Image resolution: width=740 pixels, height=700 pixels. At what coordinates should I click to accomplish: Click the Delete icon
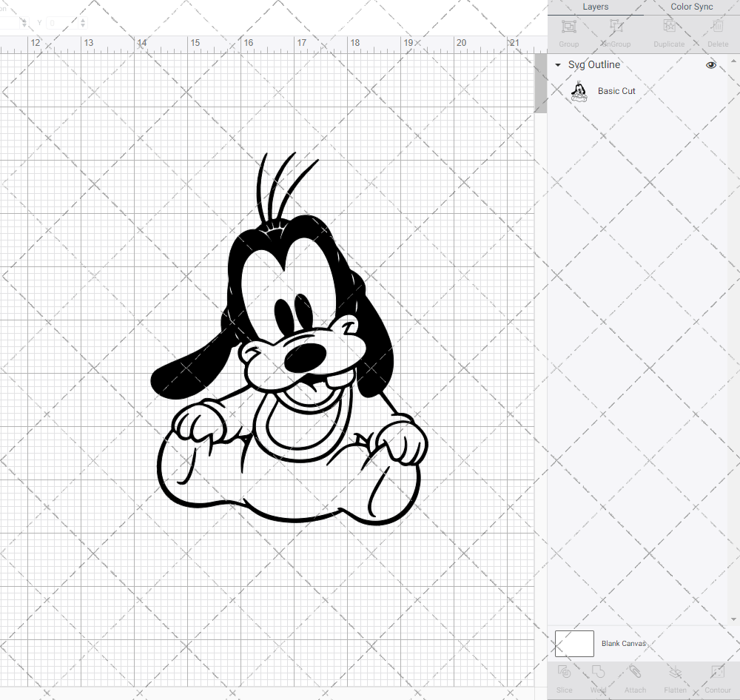(717, 31)
